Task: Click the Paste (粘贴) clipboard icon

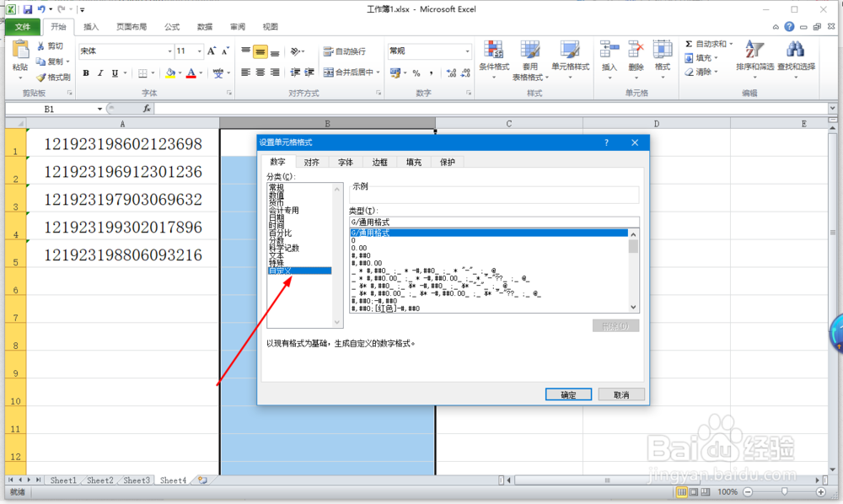Action: (20, 50)
